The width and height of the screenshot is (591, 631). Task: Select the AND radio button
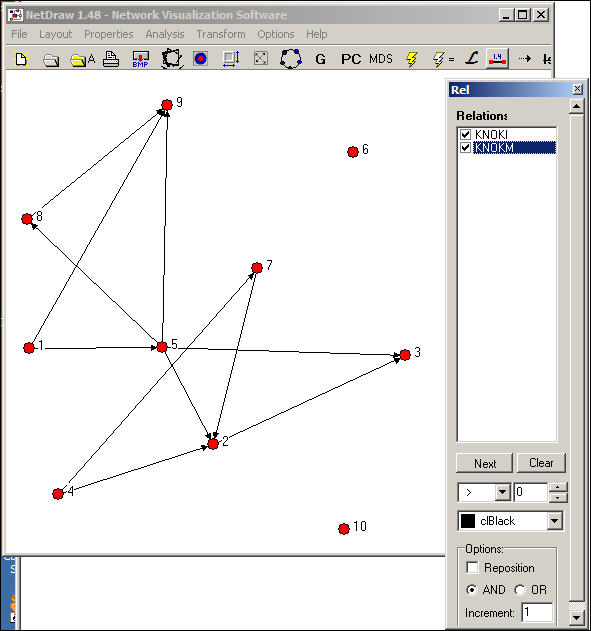(471, 590)
